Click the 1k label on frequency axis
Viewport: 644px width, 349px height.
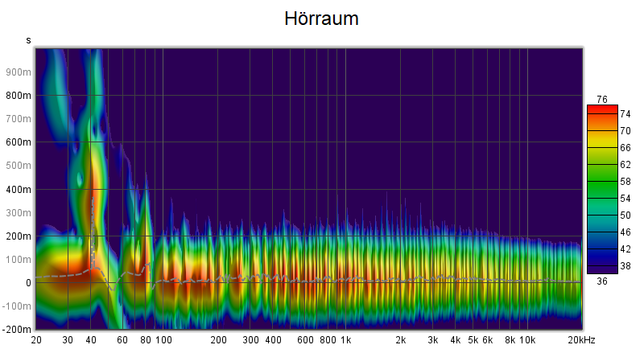click(x=345, y=340)
